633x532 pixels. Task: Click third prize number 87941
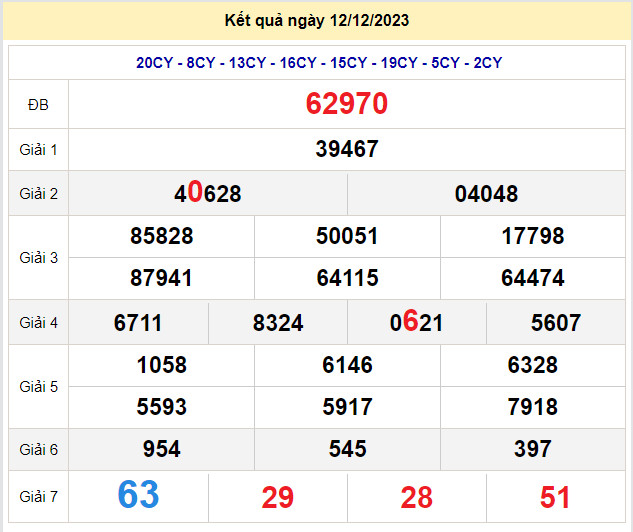pyautogui.click(x=161, y=278)
